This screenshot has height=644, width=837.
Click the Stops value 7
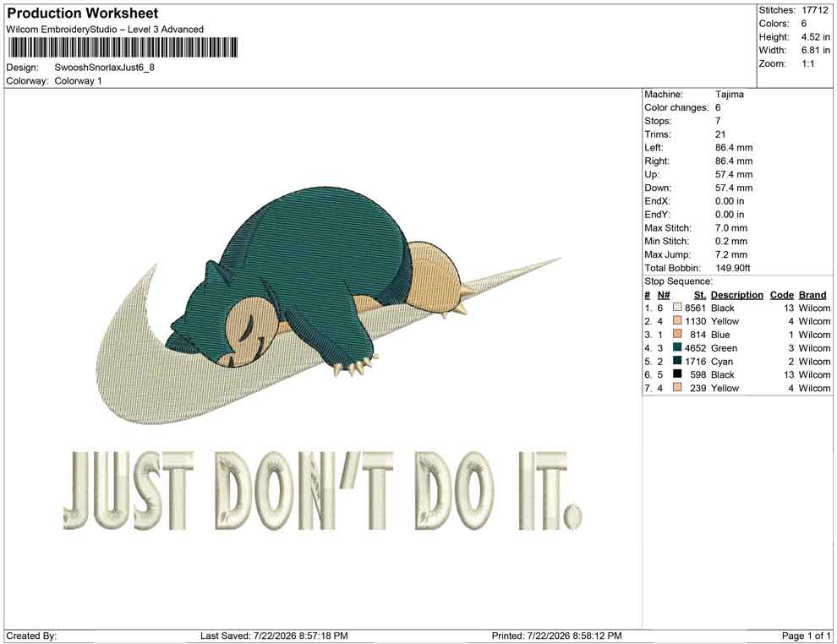pyautogui.click(x=718, y=121)
